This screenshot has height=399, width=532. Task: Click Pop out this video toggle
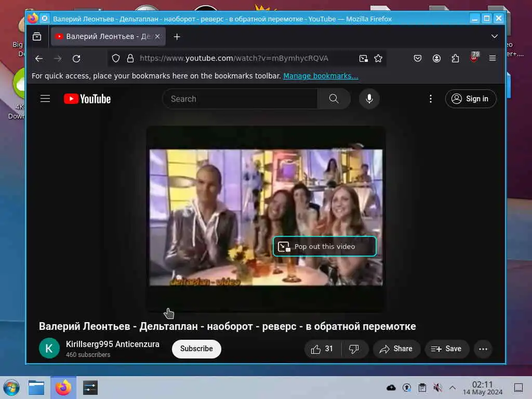(325, 246)
